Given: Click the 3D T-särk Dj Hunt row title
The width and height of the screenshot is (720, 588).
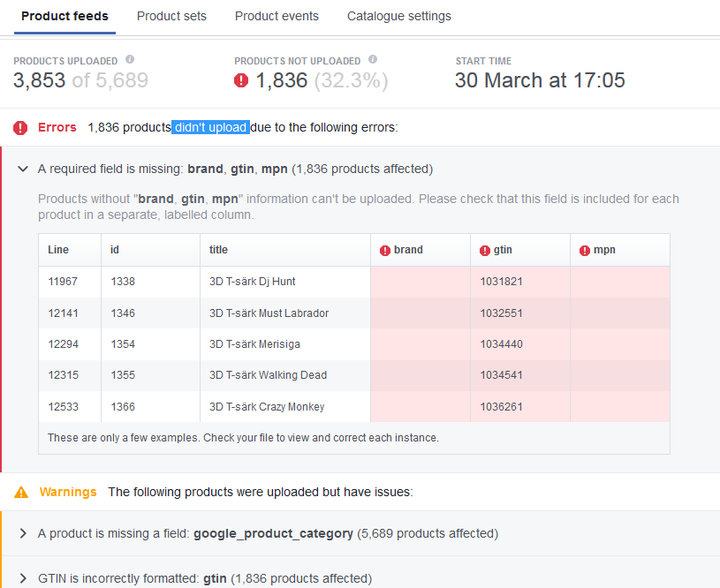Looking at the screenshot, I should (253, 282).
